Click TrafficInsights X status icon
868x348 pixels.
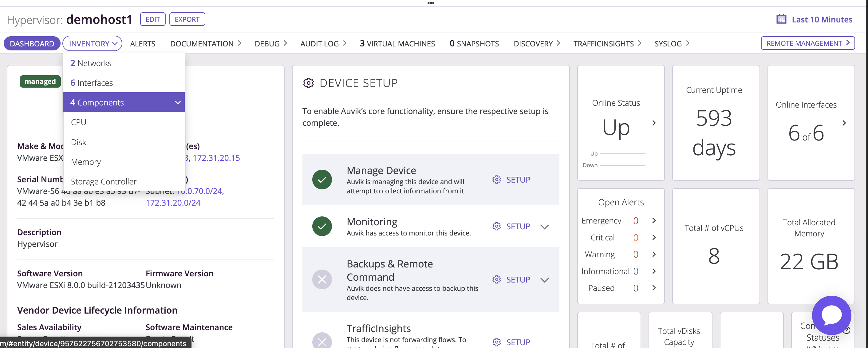[322, 341]
